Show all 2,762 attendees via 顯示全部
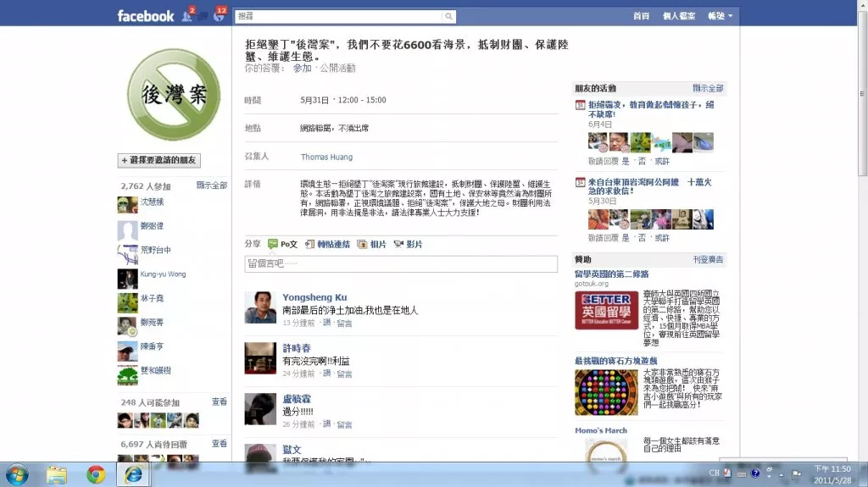 [211, 185]
